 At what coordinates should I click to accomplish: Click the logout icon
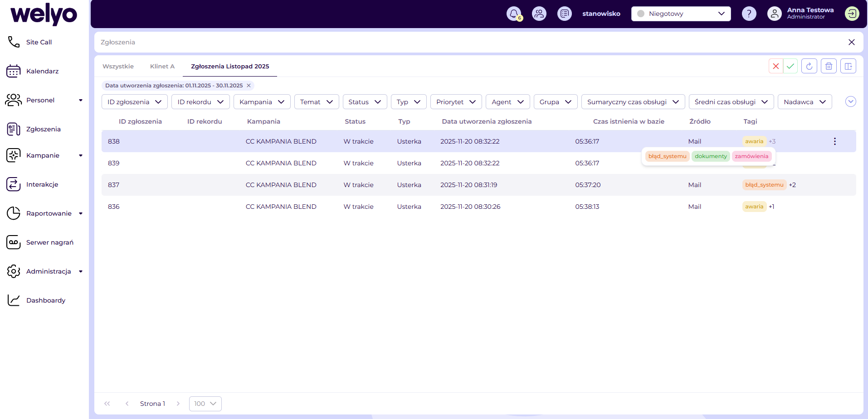(x=852, y=14)
